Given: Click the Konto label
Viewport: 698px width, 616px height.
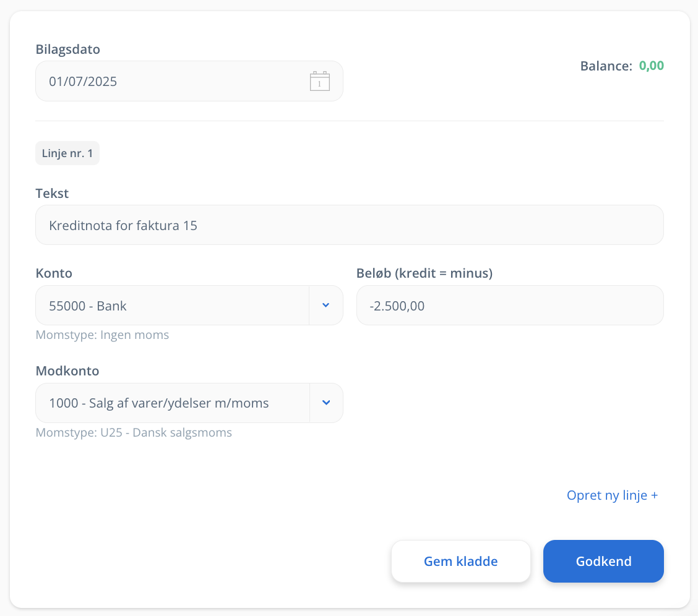Looking at the screenshot, I should click(54, 273).
